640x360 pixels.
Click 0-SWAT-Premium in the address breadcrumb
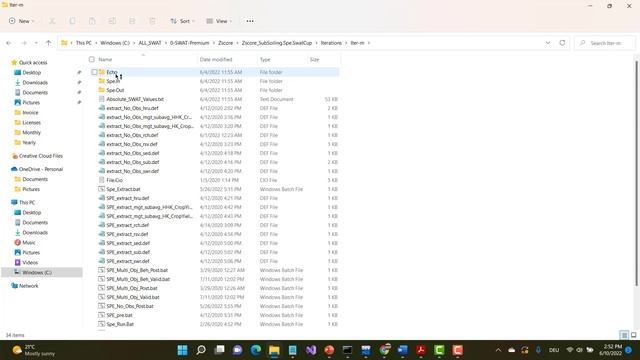(189, 43)
